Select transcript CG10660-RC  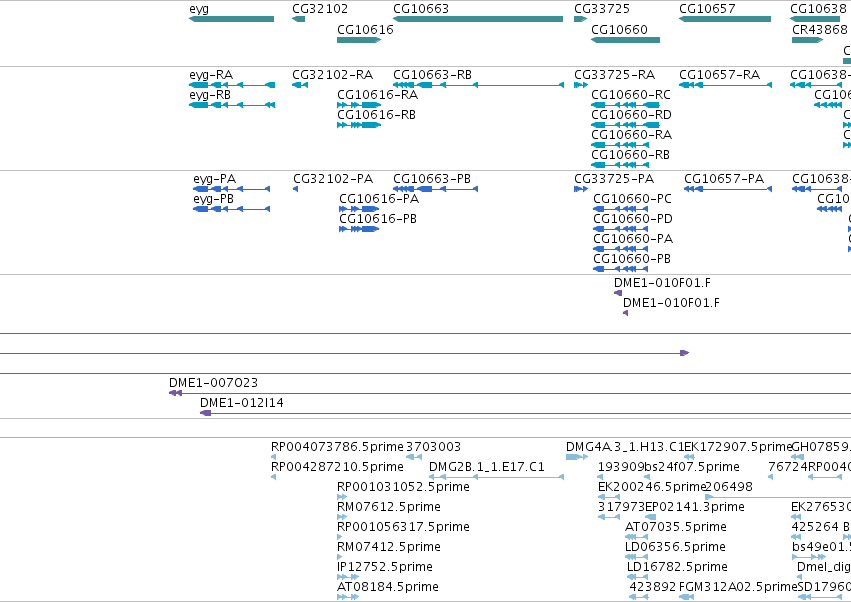pyautogui.click(x=625, y=105)
